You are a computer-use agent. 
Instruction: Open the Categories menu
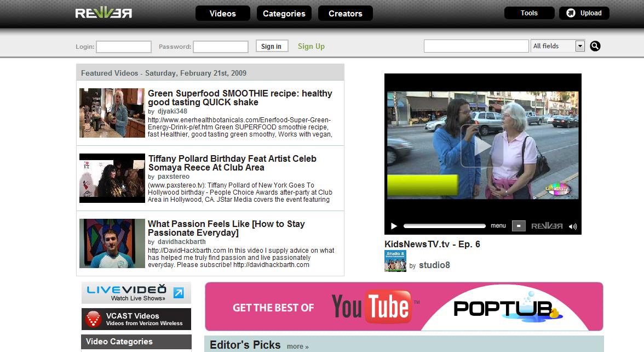pos(284,13)
